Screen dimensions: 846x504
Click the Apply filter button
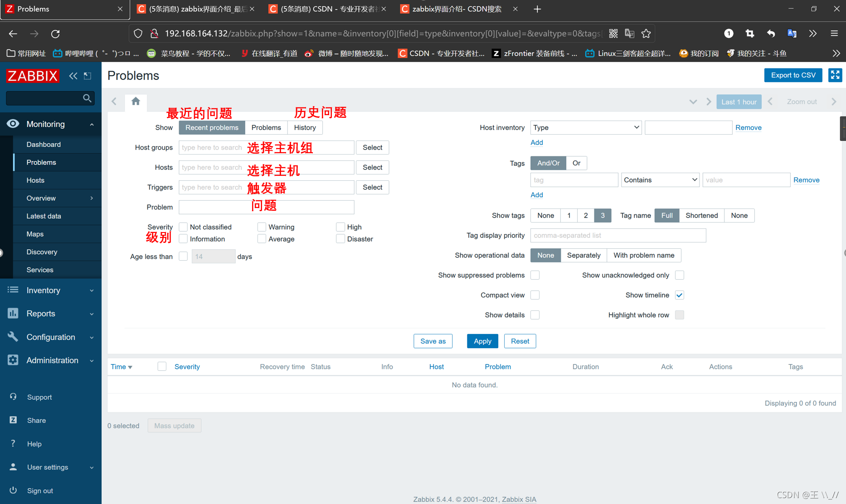[482, 341]
